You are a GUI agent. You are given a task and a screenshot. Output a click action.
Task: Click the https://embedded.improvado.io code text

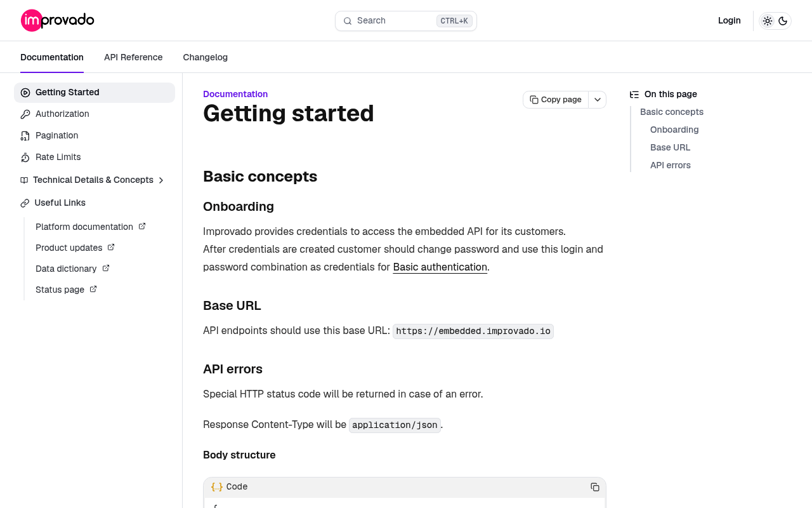[473, 331]
